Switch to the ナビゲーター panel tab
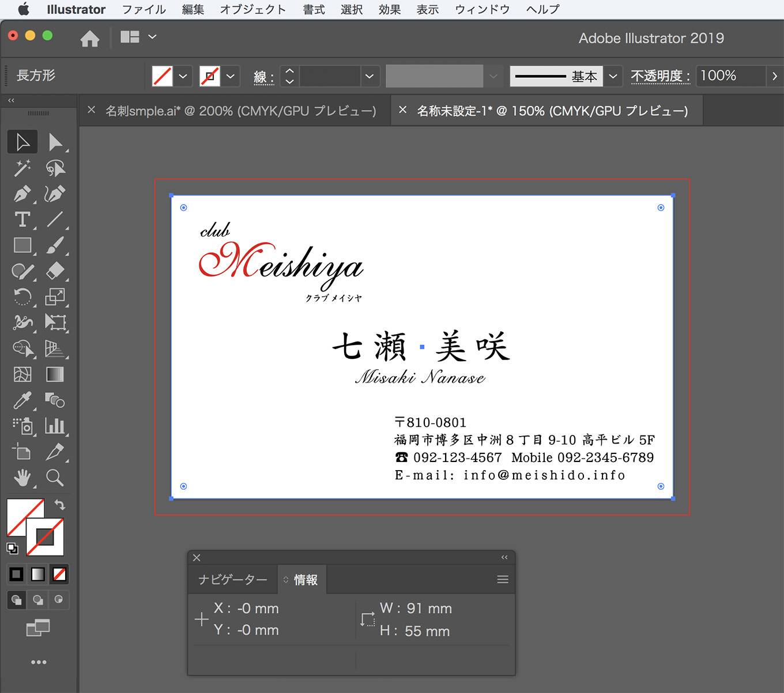The width and height of the screenshot is (784, 693). tap(232, 580)
